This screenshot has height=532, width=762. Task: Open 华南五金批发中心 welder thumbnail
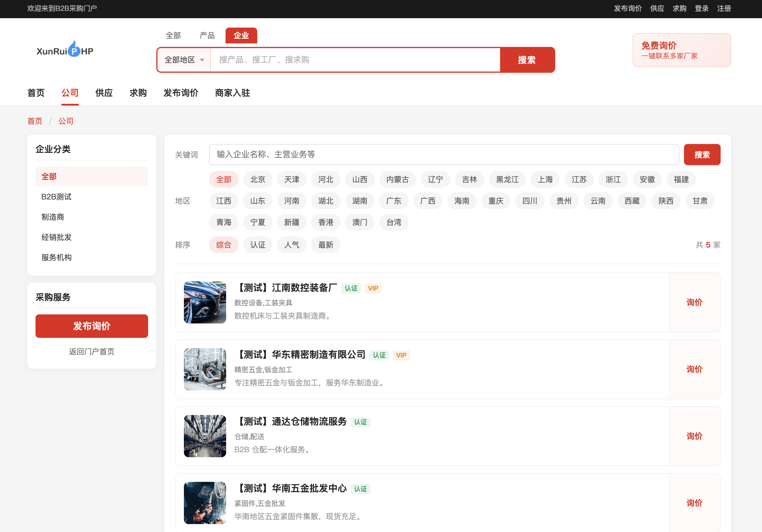point(205,503)
